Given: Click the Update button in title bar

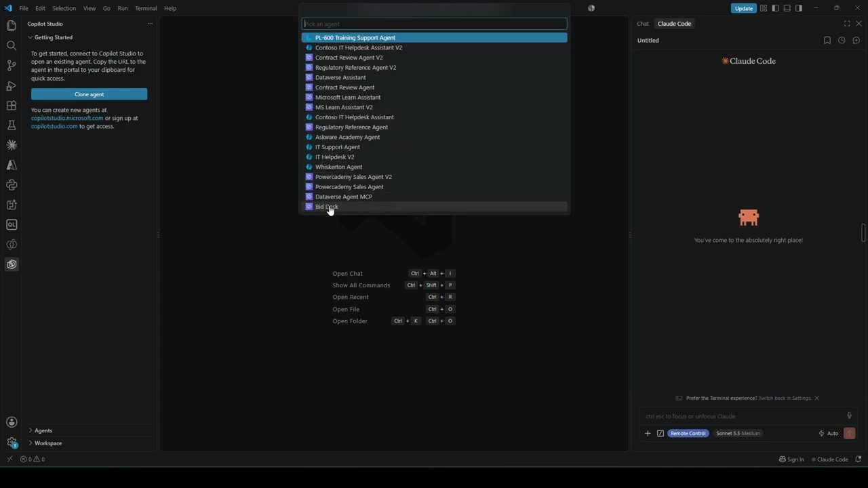Looking at the screenshot, I should point(744,8).
